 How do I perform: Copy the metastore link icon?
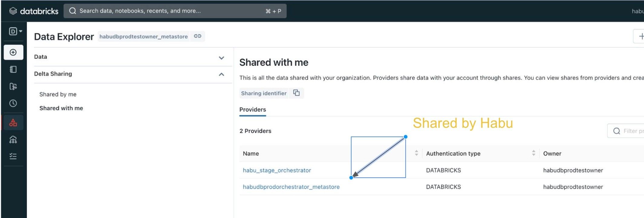[x=197, y=36]
